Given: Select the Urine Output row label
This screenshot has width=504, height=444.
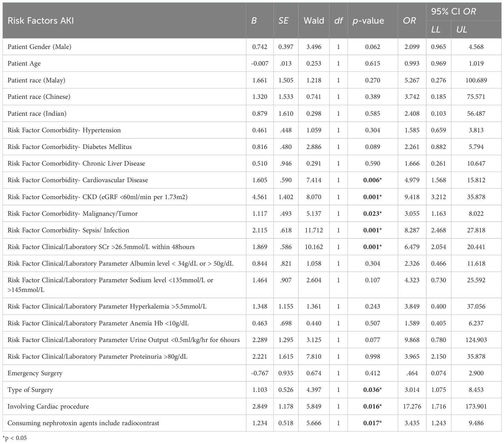Looking at the screenshot, I should click(124, 340).
